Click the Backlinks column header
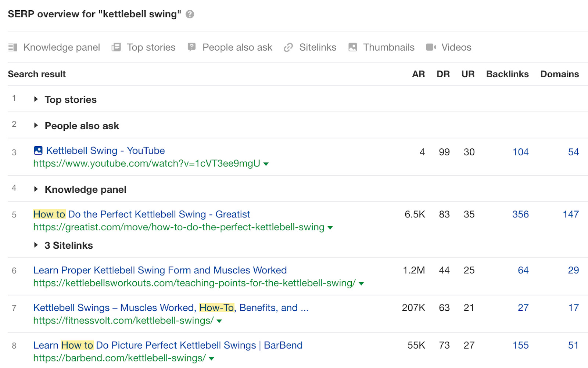 pos(507,74)
